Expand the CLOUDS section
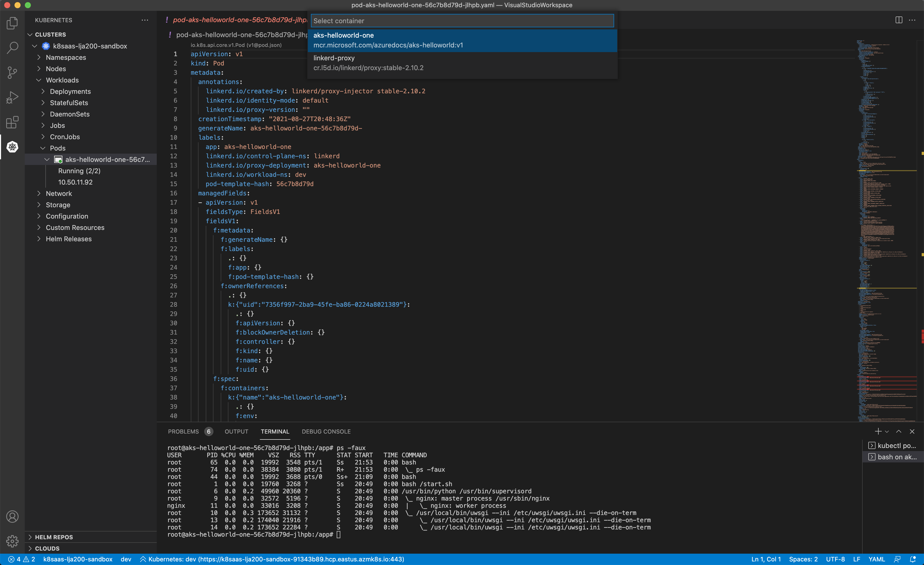 point(30,549)
